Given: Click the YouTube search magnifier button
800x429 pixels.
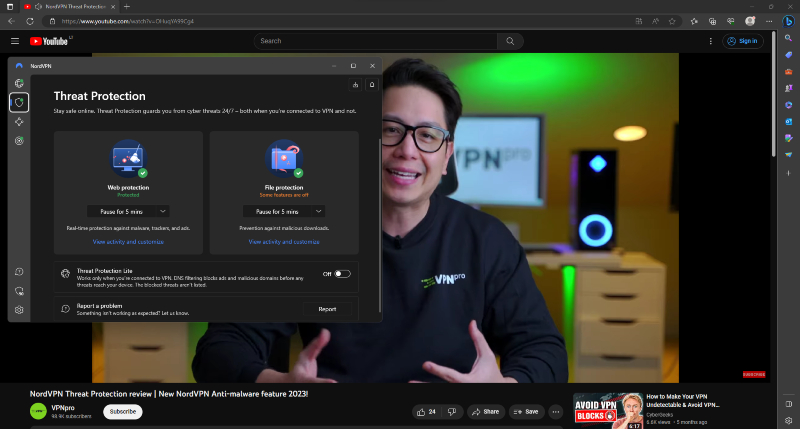Looking at the screenshot, I should coord(510,41).
